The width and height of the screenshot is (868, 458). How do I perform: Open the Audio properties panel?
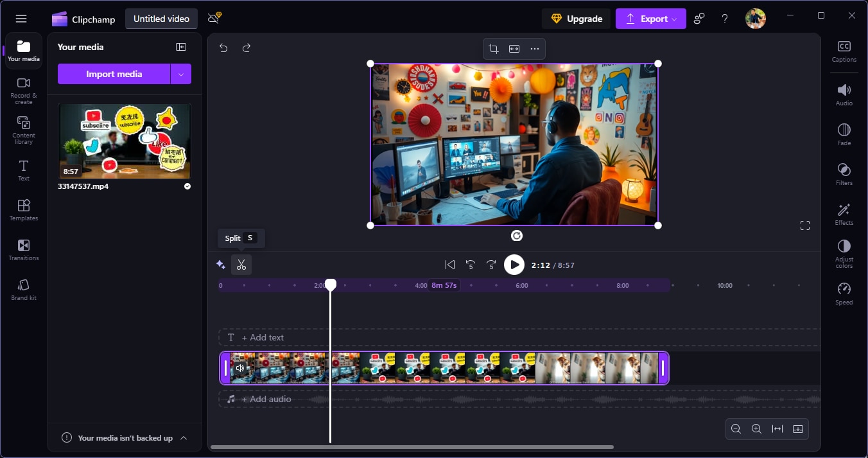844,94
